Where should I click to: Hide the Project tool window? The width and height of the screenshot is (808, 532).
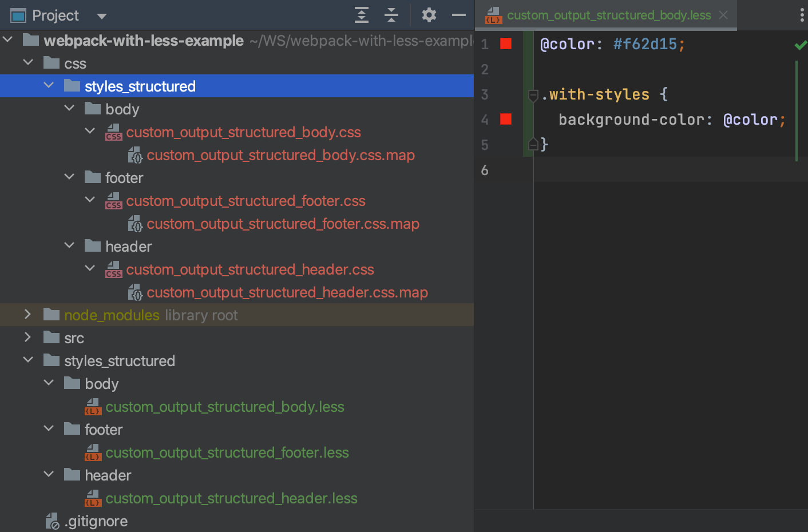pos(458,15)
